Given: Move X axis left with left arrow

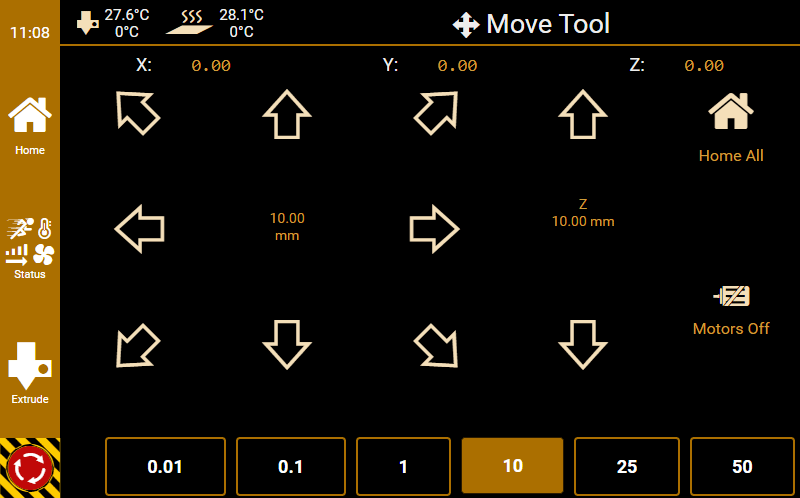Looking at the screenshot, I should 139,229.
